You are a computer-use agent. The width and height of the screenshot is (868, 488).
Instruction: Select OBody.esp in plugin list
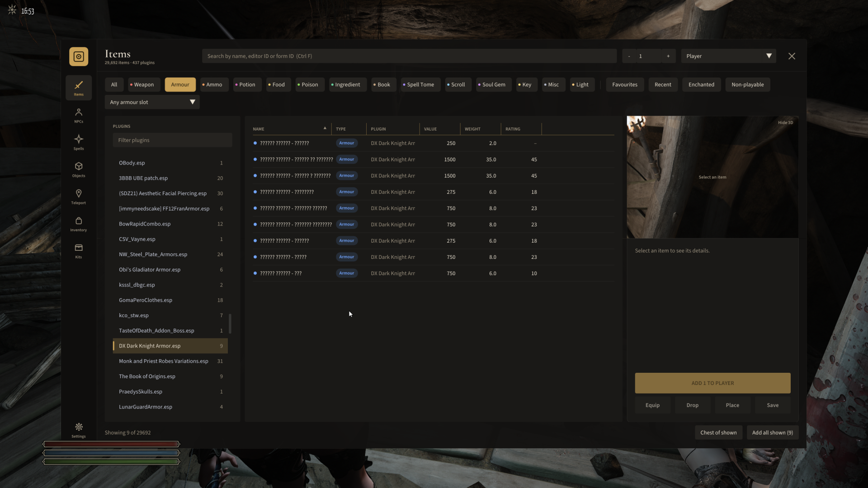[170, 163]
